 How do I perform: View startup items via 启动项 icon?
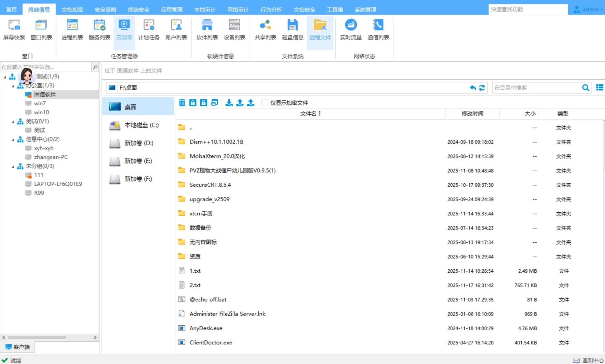(124, 30)
